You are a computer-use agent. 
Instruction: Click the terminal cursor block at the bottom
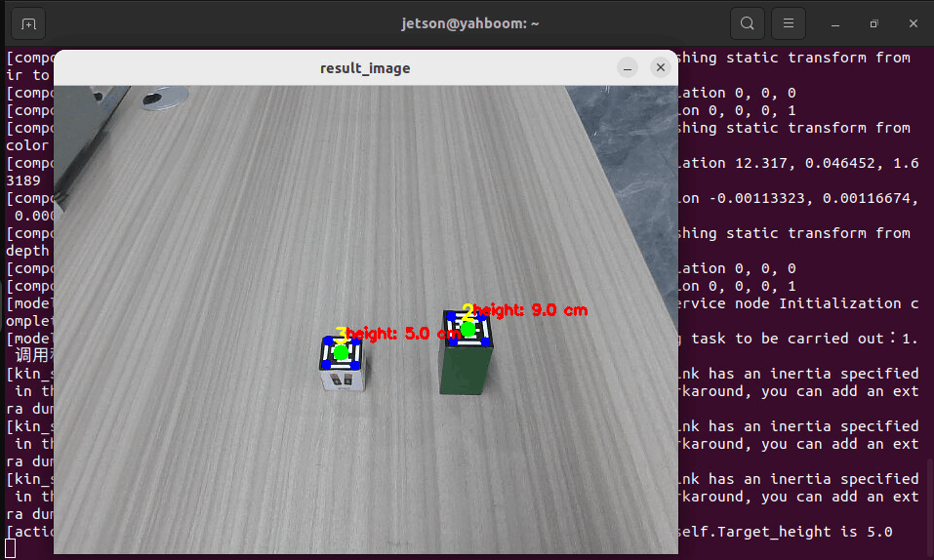click(10, 548)
